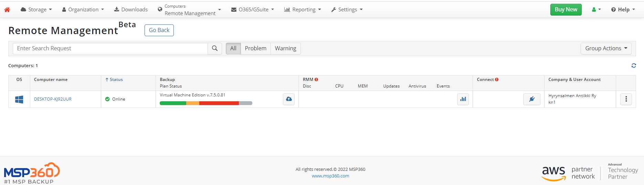Open the Help dropdown

(x=623, y=10)
